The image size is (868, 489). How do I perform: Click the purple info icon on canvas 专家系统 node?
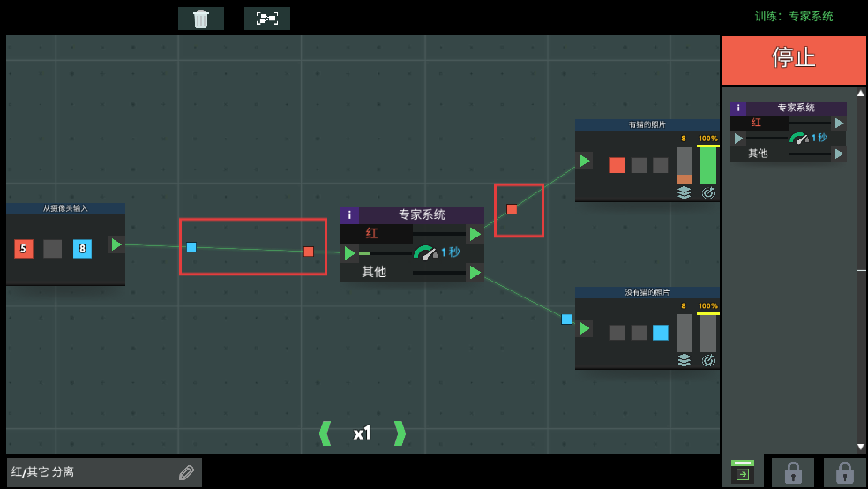click(349, 214)
